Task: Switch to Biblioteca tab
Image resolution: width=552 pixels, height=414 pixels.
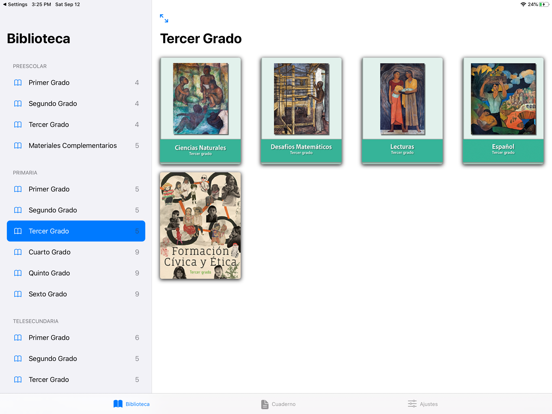Action: tap(131, 404)
